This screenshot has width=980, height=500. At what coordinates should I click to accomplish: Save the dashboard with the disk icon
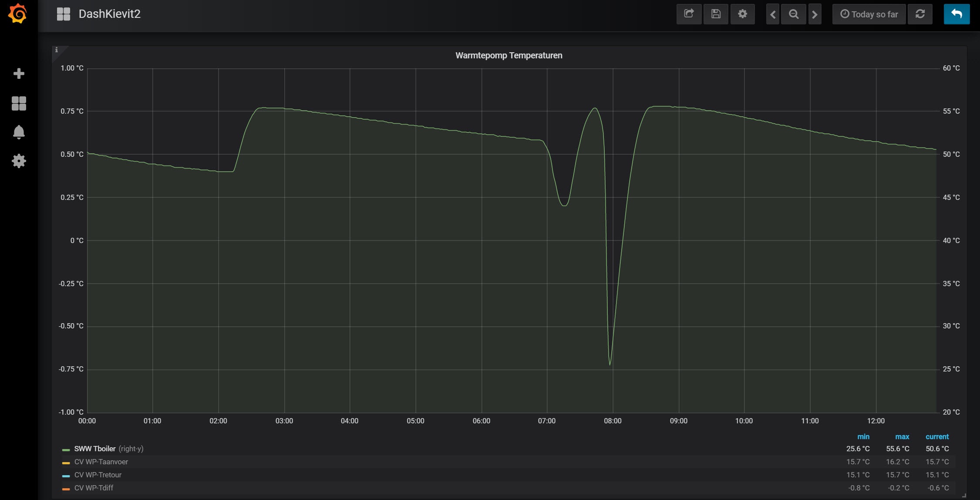(x=716, y=14)
